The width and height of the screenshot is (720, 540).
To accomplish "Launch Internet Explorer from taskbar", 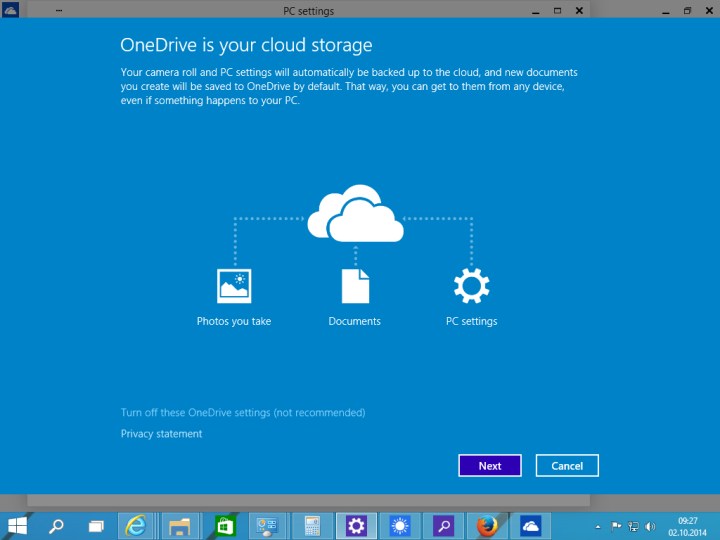I will (136, 526).
